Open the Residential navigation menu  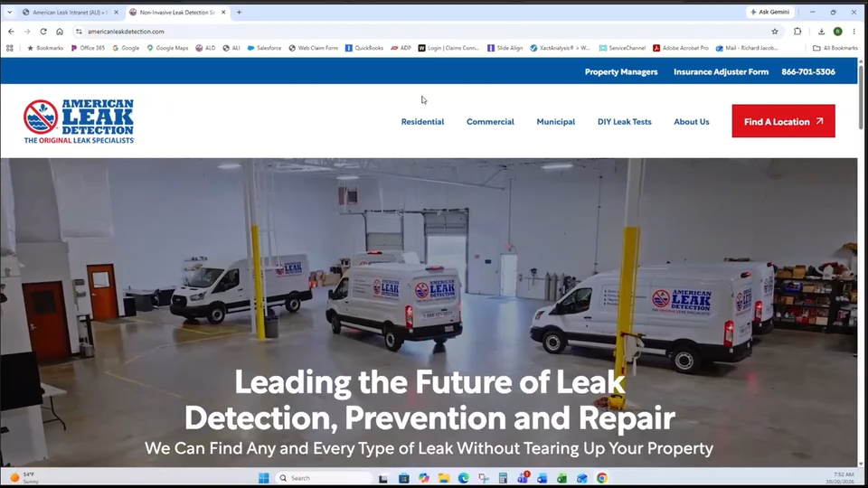click(422, 122)
